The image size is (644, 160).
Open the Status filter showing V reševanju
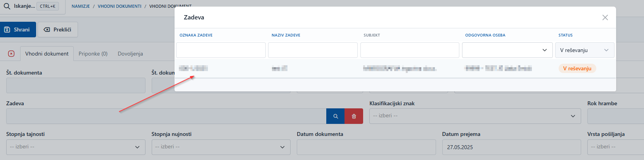[585, 50]
